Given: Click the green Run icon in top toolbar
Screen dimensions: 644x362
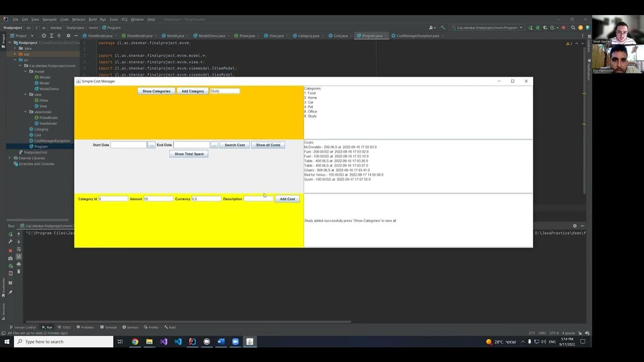Looking at the screenshot, I should (530, 28).
